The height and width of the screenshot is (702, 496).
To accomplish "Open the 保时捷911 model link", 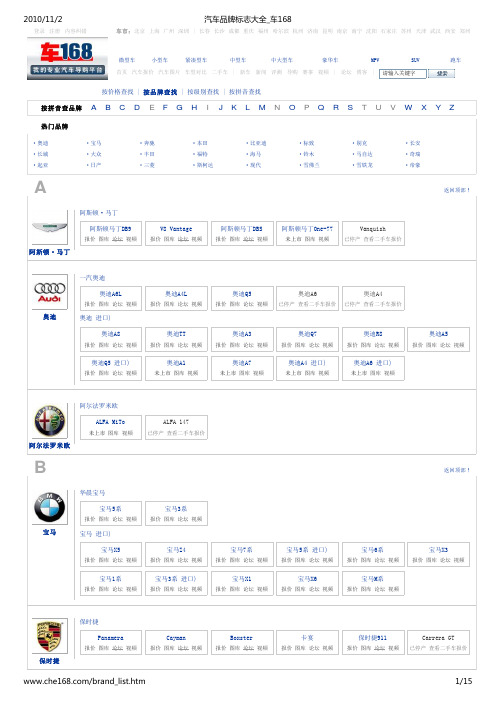I will [x=373, y=638].
